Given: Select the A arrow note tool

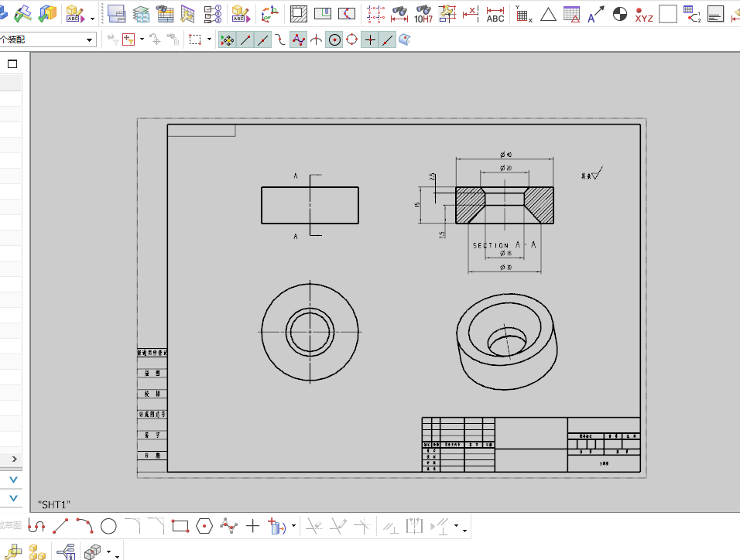Looking at the screenshot, I should click(x=595, y=14).
